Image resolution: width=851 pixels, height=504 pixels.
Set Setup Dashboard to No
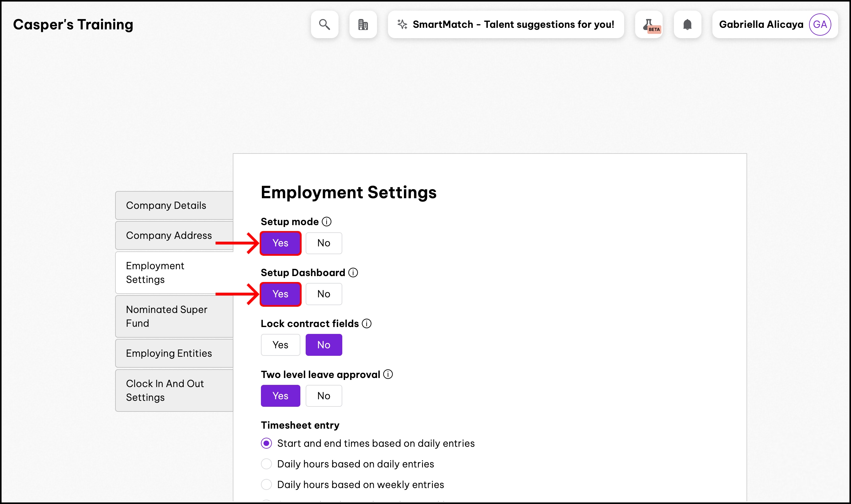[x=324, y=294]
